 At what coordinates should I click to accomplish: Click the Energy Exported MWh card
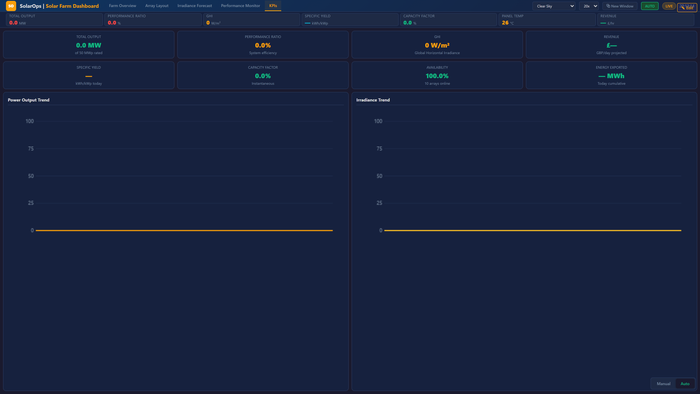click(x=611, y=75)
